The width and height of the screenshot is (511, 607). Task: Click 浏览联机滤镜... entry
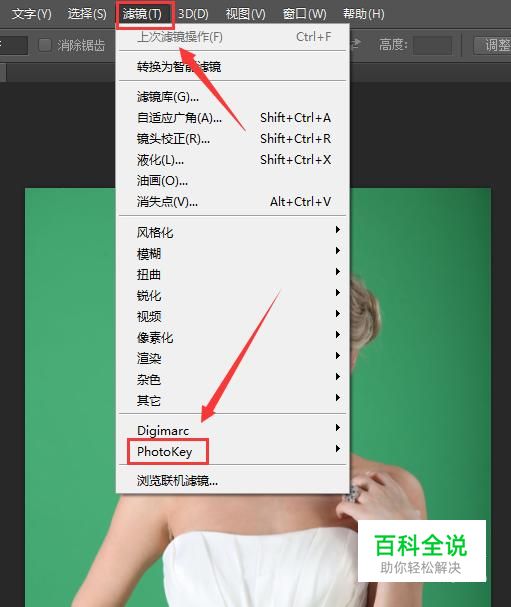[233, 480]
